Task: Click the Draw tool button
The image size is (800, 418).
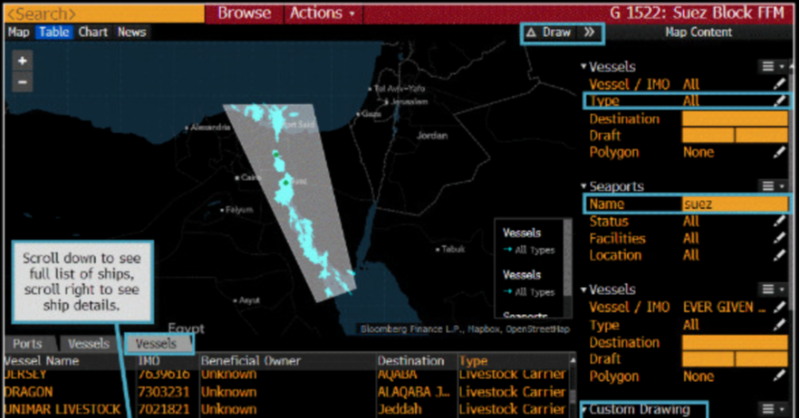Action: click(x=549, y=33)
